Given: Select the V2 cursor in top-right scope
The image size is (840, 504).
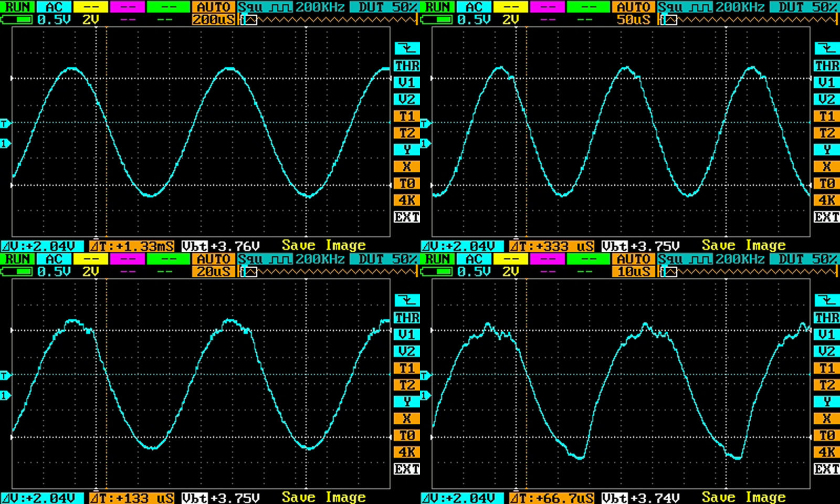Looking at the screenshot, I should click(827, 99).
